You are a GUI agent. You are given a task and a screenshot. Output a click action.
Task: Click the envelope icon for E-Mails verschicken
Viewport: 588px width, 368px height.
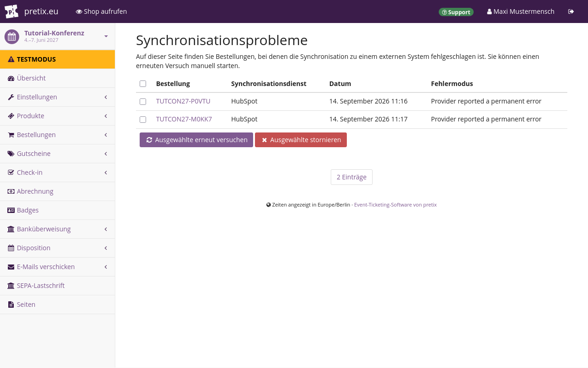click(11, 267)
